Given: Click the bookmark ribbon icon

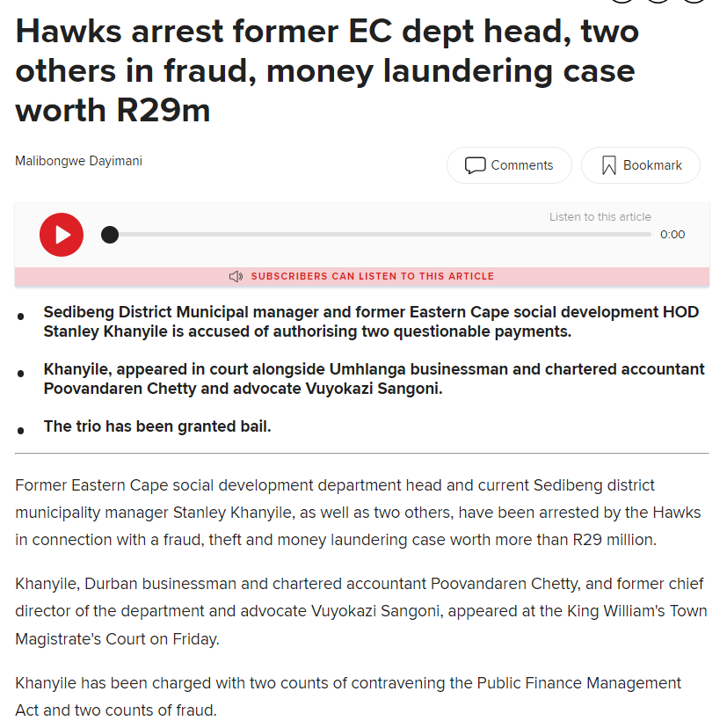Looking at the screenshot, I should coord(608,165).
